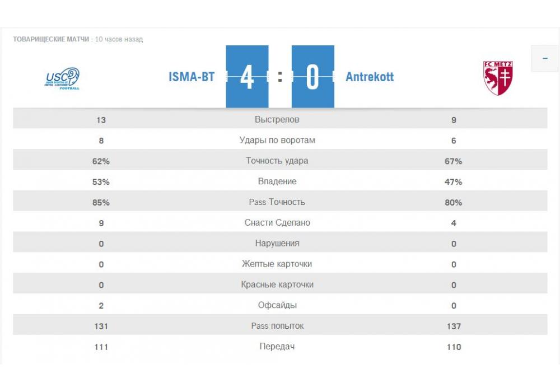Click the away score tile showing 0
The image size is (560, 392).
(312, 77)
